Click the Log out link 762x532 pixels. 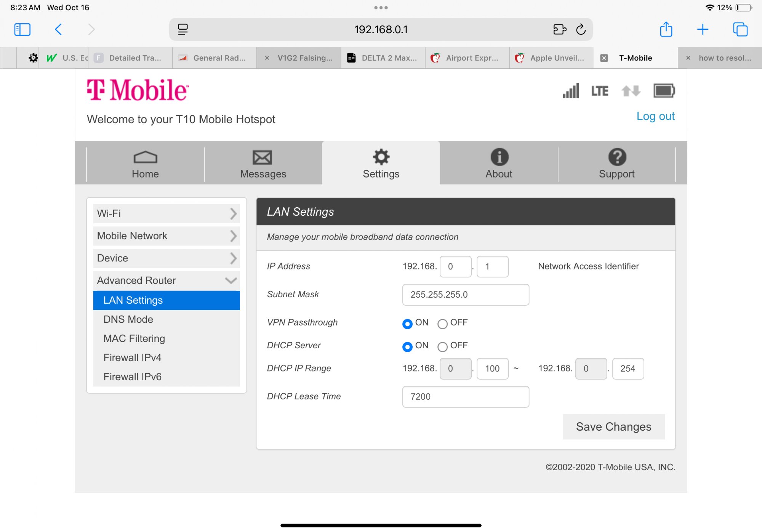655,116
